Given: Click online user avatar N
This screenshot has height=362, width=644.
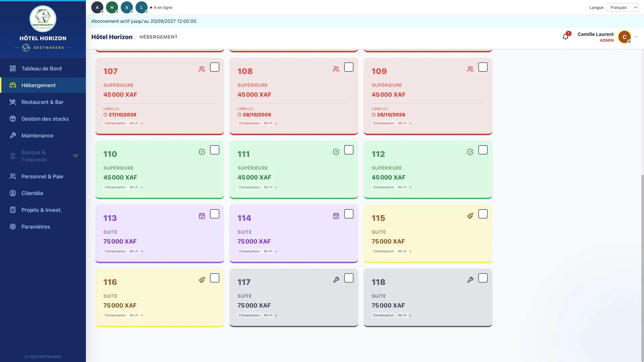Looking at the screenshot, I should pyautogui.click(x=112, y=7).
